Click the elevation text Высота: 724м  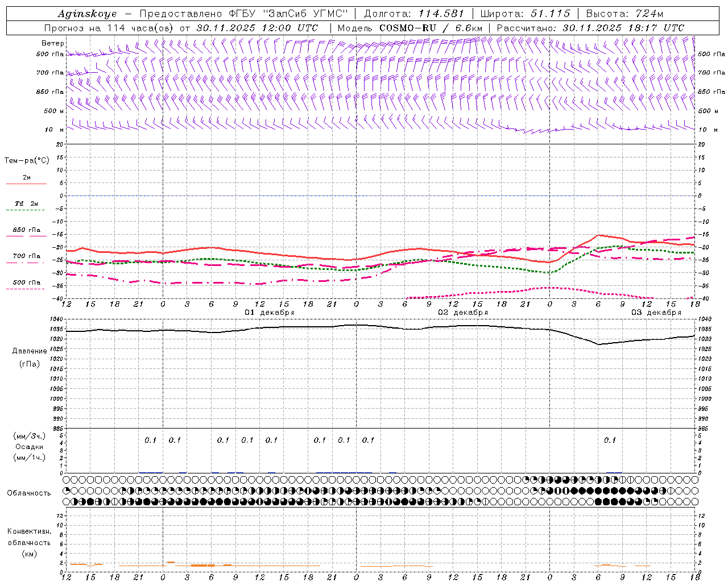[x=624, y=14]
